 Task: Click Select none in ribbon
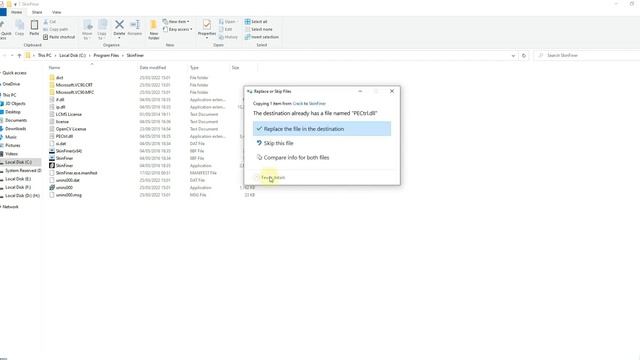click(258, 29)
